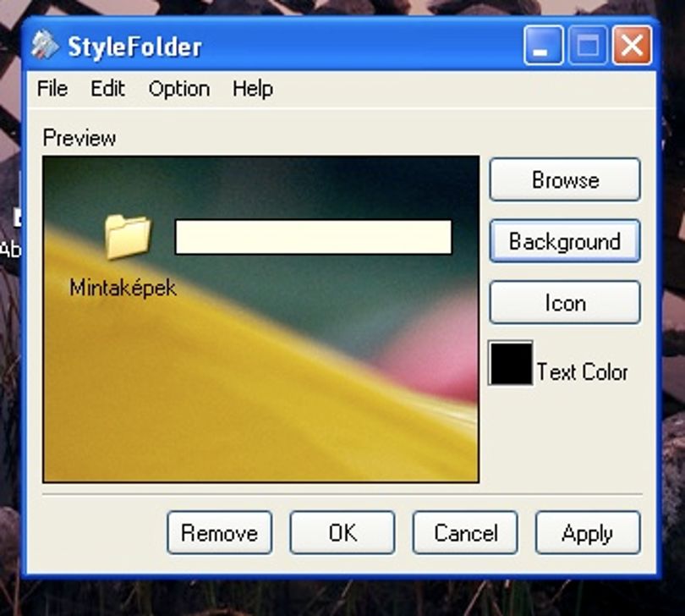Confirm with the OK button

point(342,532)
